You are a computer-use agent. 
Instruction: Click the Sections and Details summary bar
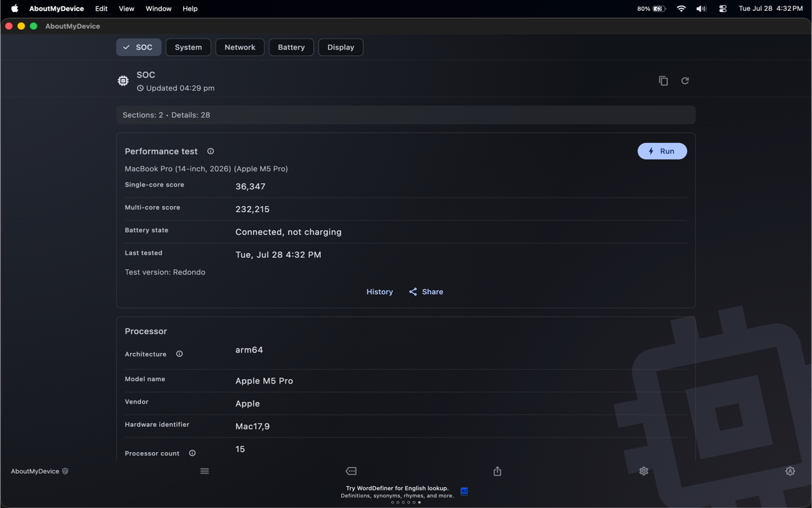pyautogui.click(x=406, y=115)
